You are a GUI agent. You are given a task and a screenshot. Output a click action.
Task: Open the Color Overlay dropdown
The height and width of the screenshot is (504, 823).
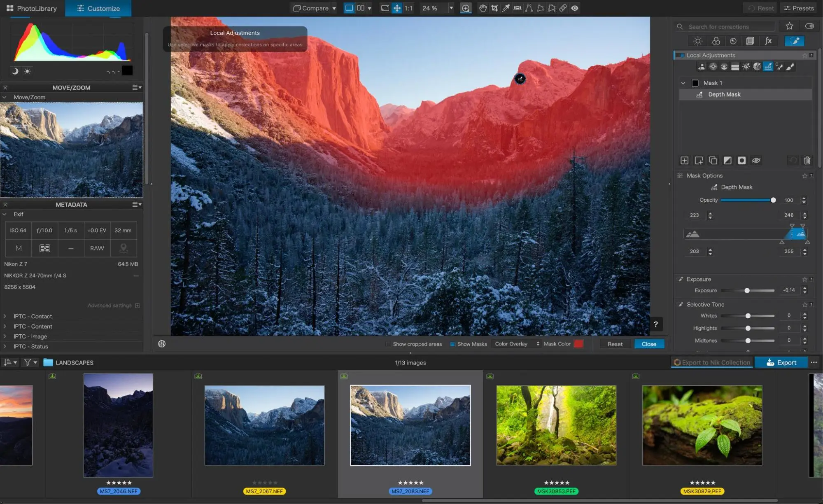[x=517, y=344]
